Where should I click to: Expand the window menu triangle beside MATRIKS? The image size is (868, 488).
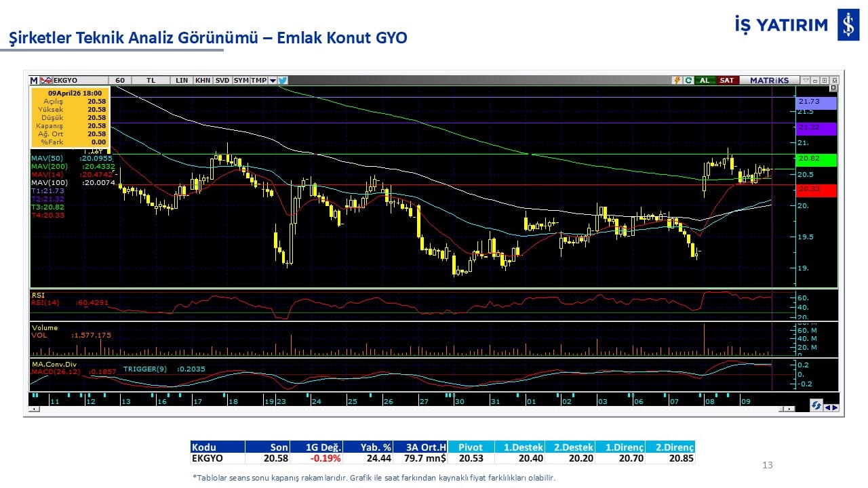(x=805, y=80)
